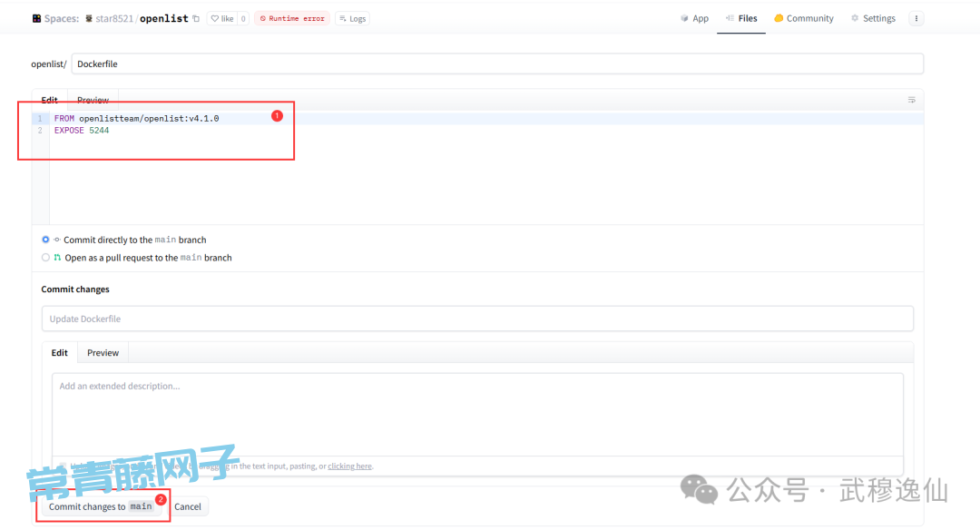Click Commit changes to main button
This screenshot has width=980, height=530.
(100, 506)
